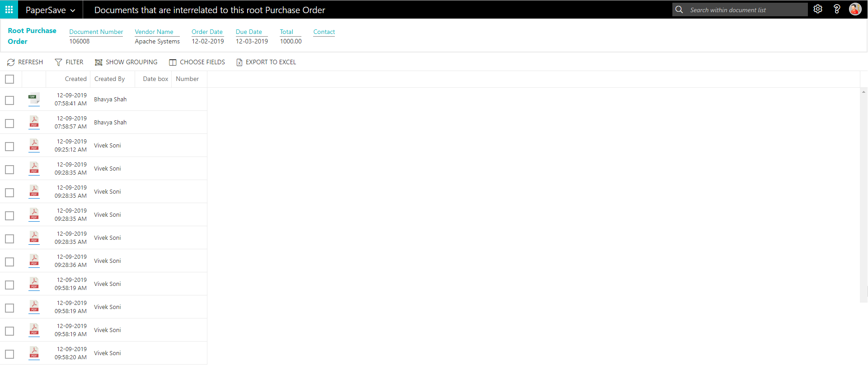Screen dimensions: 868x385
Task: Expand the PaperSave dropdown menu
Action: (x=50, y=10)
